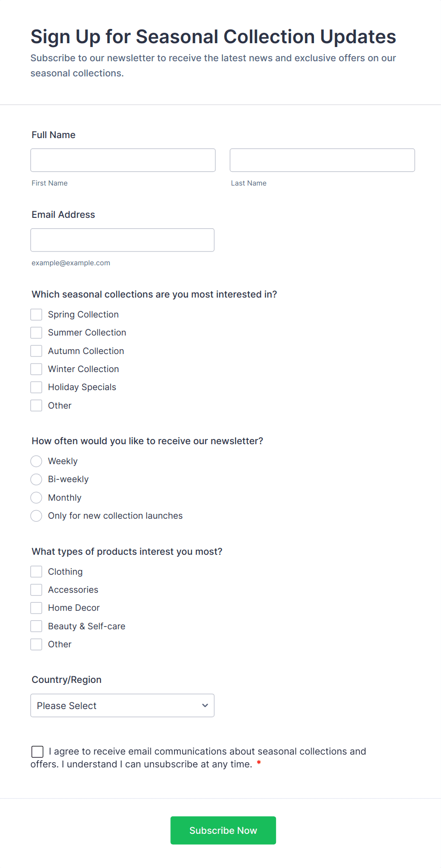Select the Weekly newsletter frequency
The width and height of the screenshot is (441, 868).
(36, 461)
